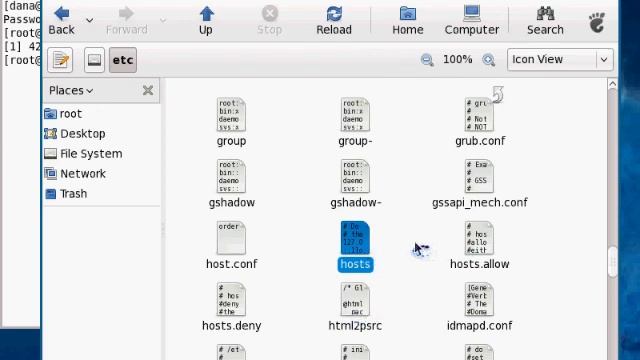
Task: Select the highlighted hosts file icon
Action: pyautogui.click(x=355, y=238)
